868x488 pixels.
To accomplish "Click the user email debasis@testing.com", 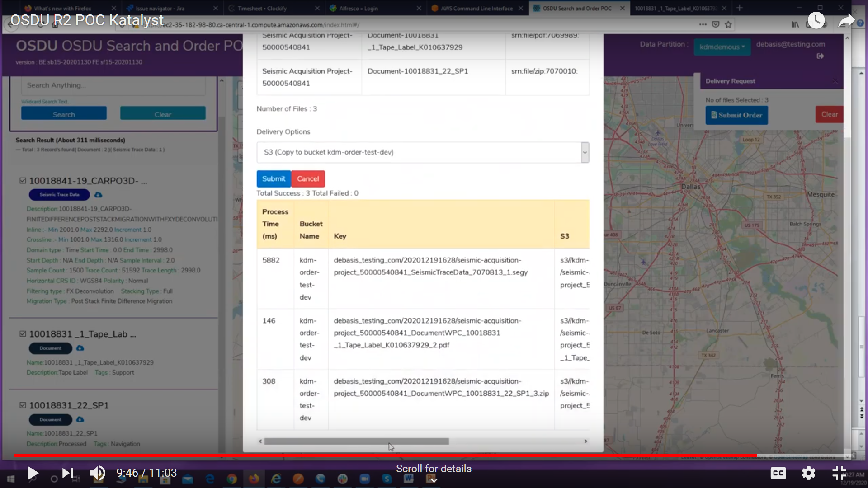I will pos(790,44).
